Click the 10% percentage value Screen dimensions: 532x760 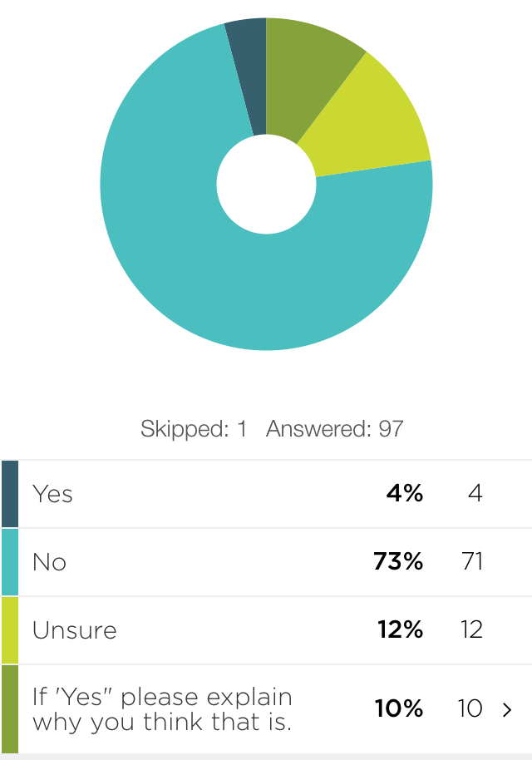point(400,709)
